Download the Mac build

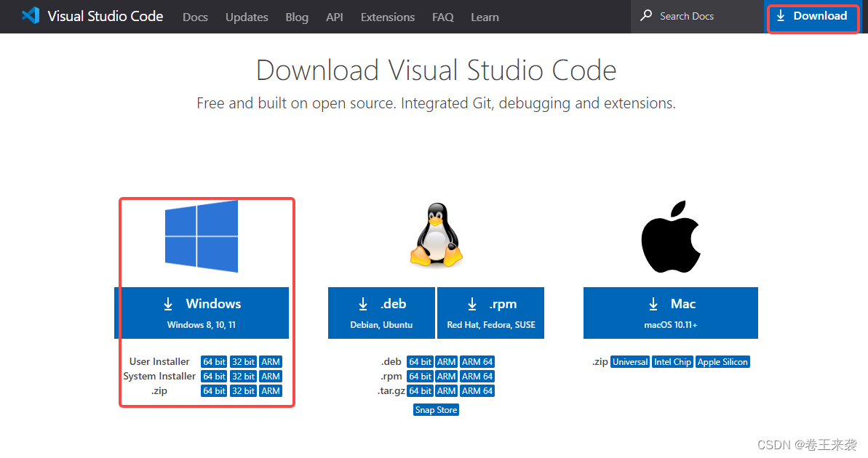pyautogui.click(x=671, y=313)
